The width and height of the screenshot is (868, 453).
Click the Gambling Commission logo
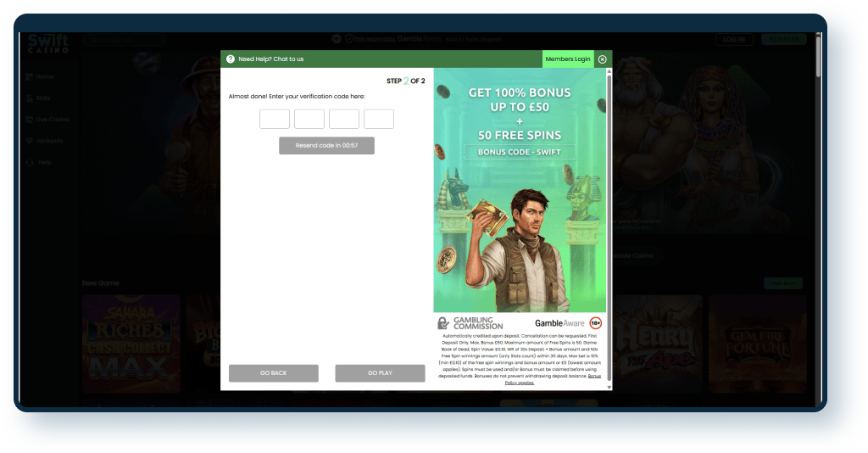470,323
